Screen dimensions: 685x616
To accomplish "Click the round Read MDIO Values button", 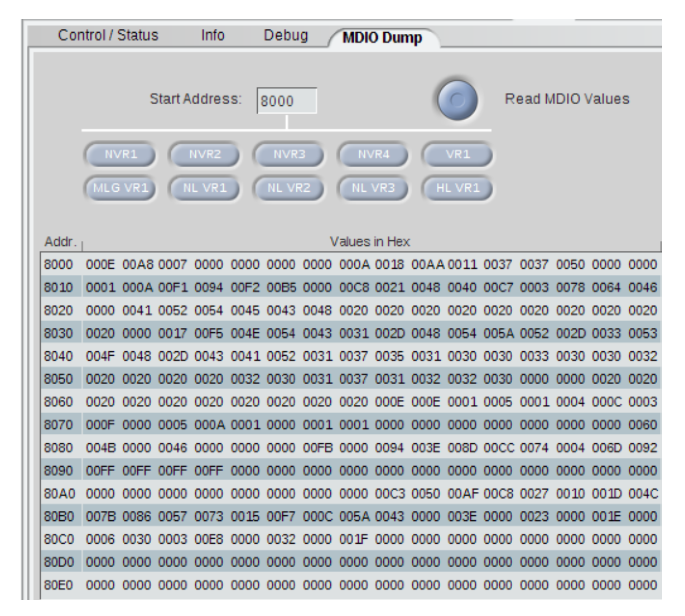I will [457, 100].
